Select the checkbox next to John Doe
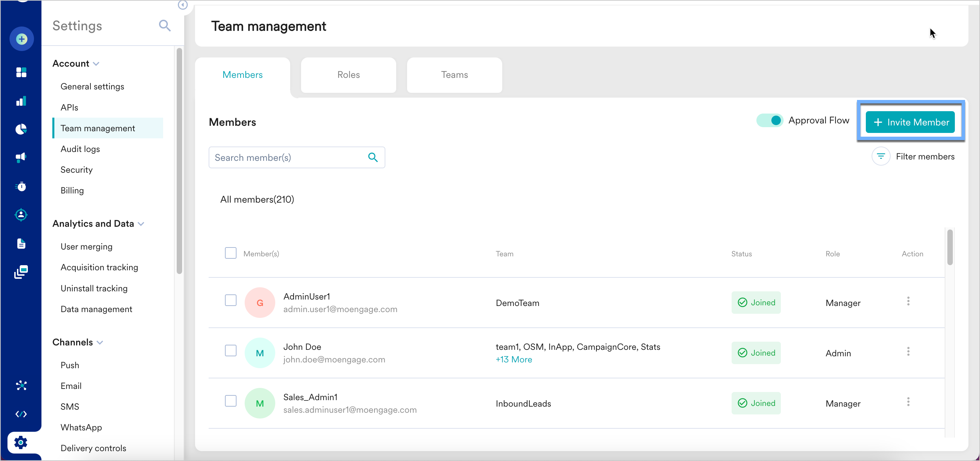The image size is (980, 461). [230, 350]
